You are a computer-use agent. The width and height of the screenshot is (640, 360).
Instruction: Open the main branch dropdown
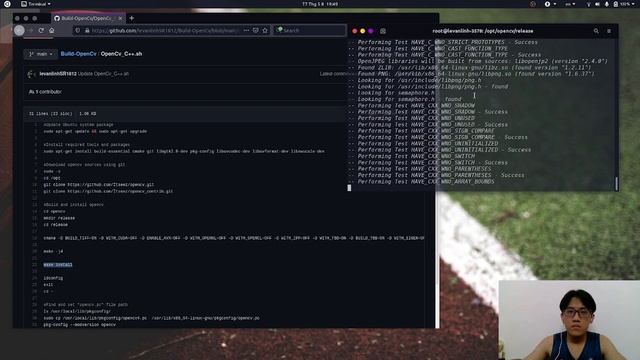41,54
